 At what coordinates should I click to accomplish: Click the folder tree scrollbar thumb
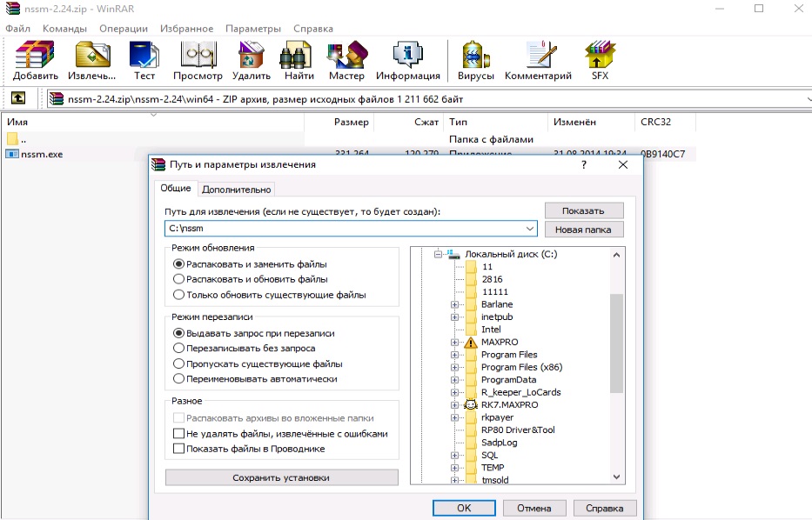[616, 343]
